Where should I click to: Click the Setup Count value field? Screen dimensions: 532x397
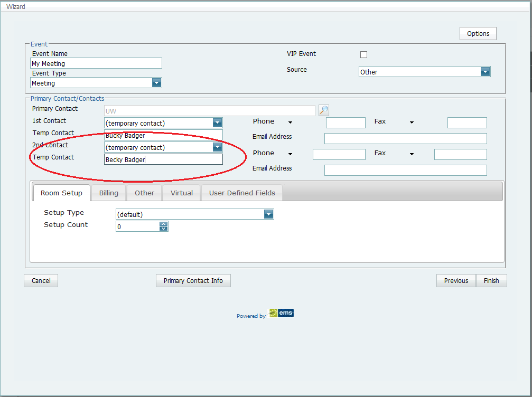point(138,226)
